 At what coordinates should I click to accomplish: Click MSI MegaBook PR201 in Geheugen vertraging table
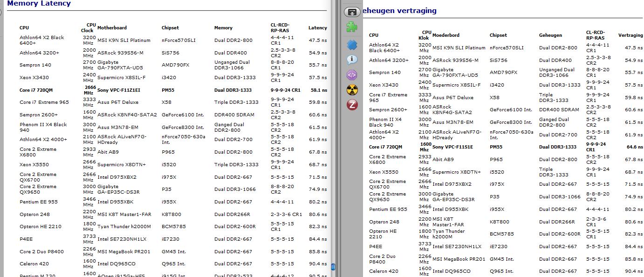pyautogui.click(x=459, y=259)
